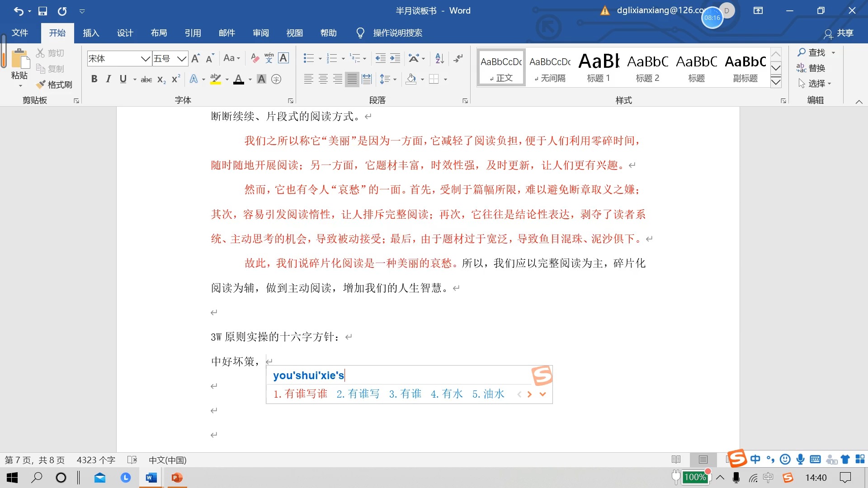
Task: Open the 文件 menu
Action: (19, 33)
